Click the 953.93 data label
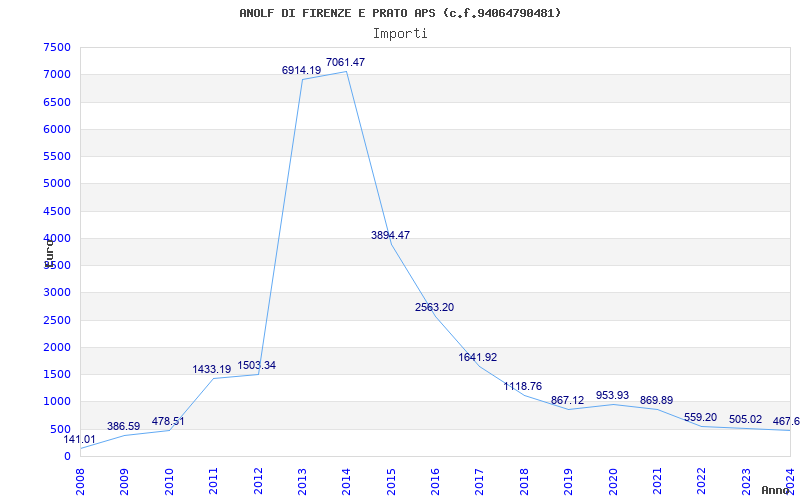Viewport: 800px width, 500px height. (612, 395)
